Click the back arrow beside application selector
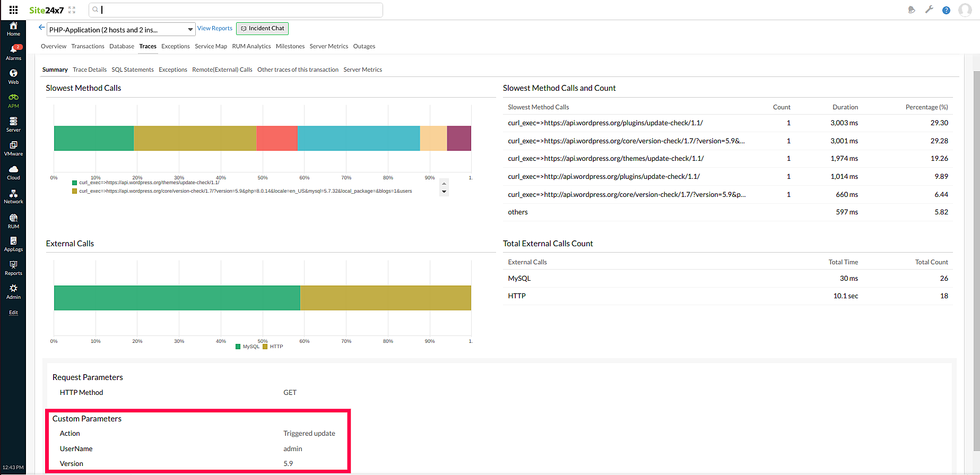The height and width of the screenshot is (475, 980). coord(41,28)
